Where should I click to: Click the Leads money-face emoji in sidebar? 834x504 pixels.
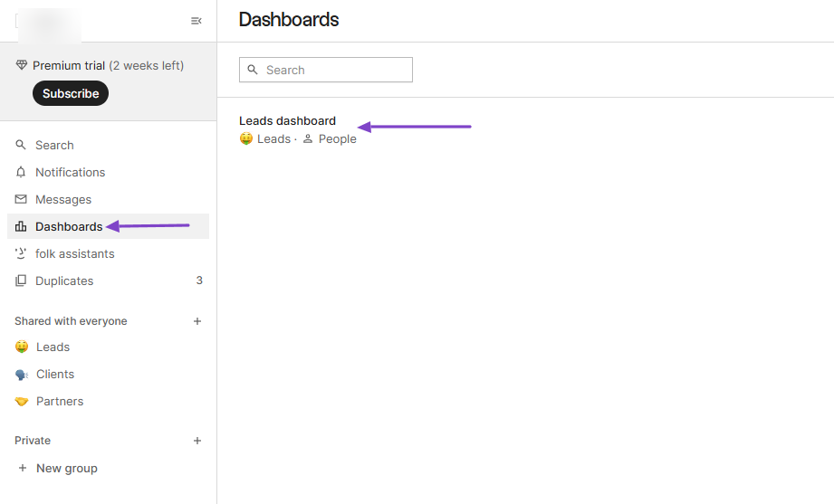point(21,347)
